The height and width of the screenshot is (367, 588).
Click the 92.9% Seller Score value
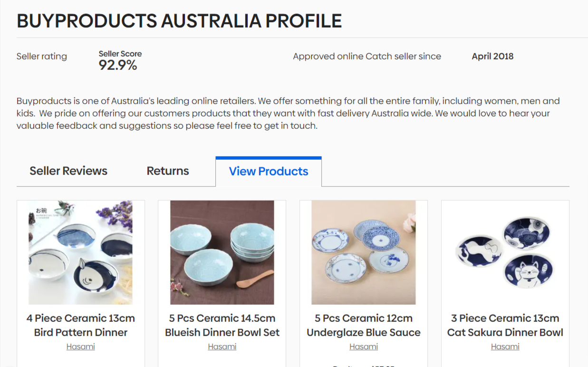(118, 65)
